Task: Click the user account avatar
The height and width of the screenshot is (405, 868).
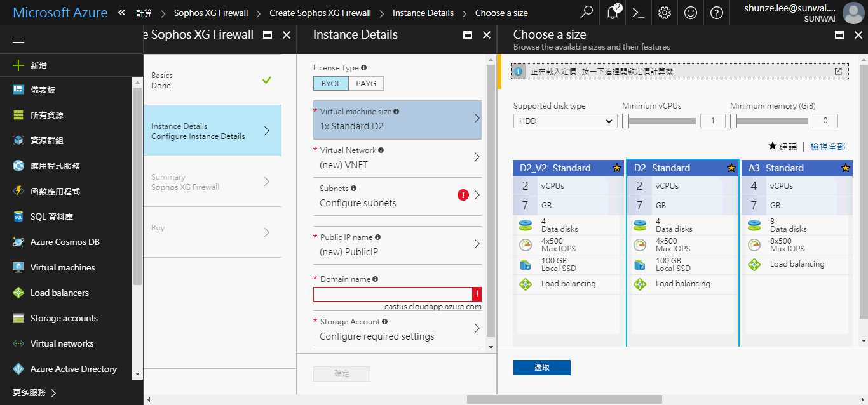Action: click(853, 13)
